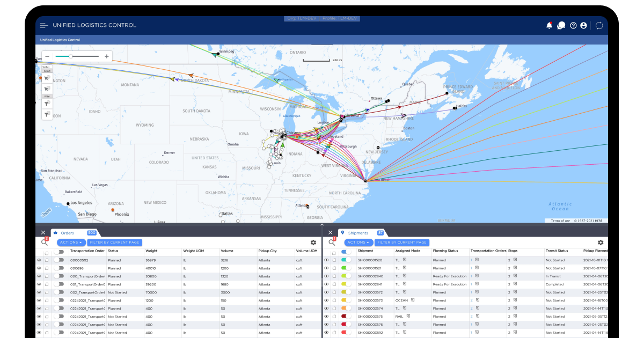
Task: Toggle the green color switch for SHI000001521
Action: 346,268
